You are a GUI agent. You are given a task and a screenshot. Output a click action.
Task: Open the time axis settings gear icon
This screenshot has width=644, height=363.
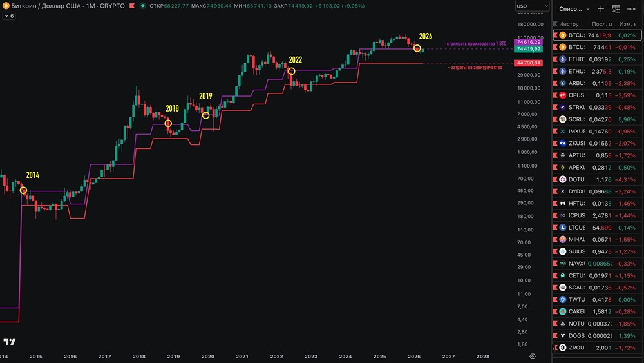(x=533, y=357)
